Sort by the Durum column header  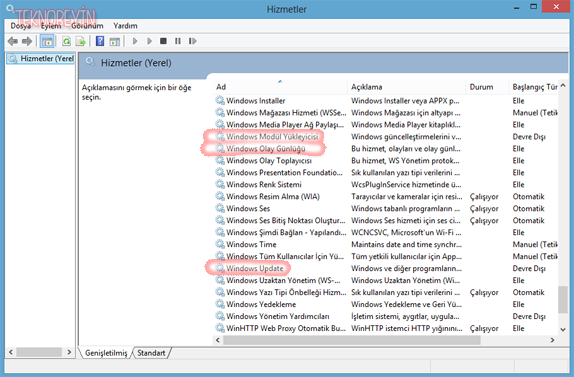487,87
